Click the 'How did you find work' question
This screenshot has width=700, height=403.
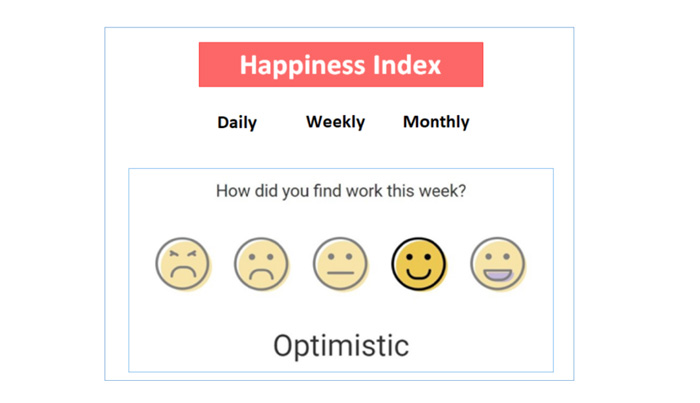tap(341, 191)
